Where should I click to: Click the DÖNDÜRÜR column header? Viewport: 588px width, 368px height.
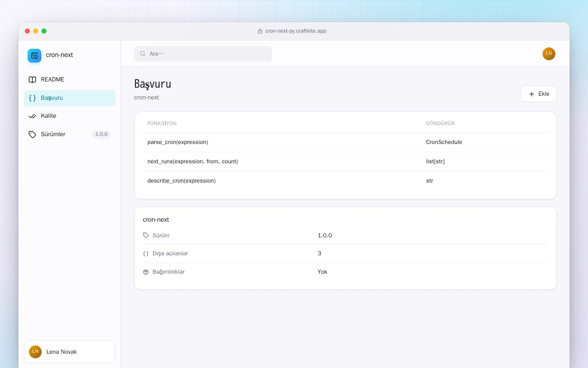[x=441, y=123]
